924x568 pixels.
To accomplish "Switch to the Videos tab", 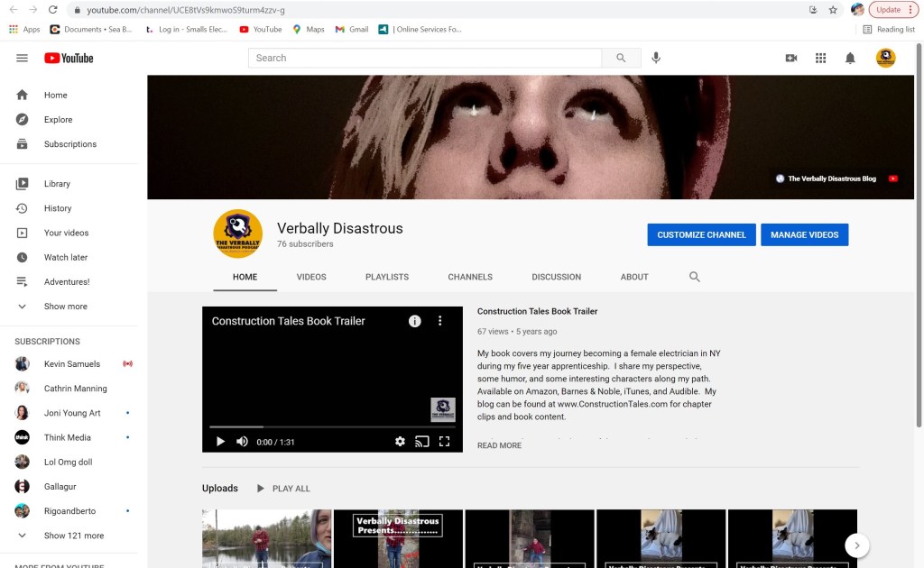I will [x=311, y=277].
